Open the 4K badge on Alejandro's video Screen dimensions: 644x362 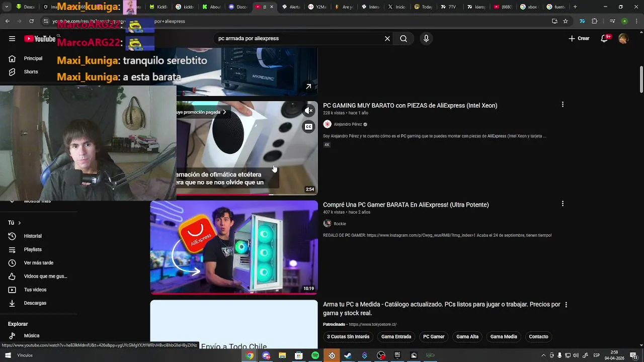tap(327, 145)
